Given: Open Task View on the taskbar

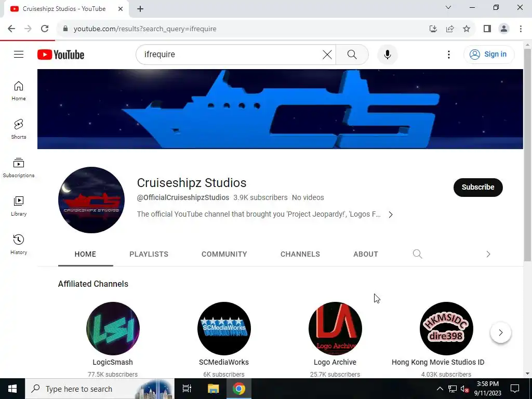Looking at the screenshot, I should point(187,389).
